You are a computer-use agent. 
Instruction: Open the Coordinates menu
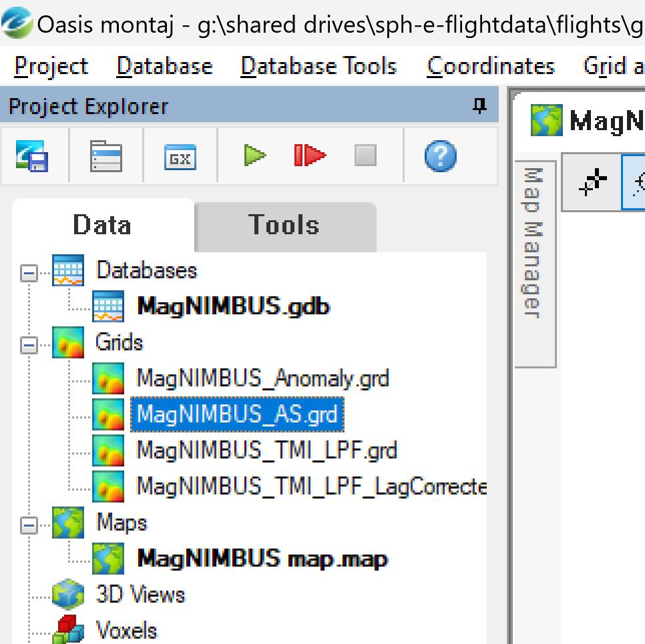(491, 65)
